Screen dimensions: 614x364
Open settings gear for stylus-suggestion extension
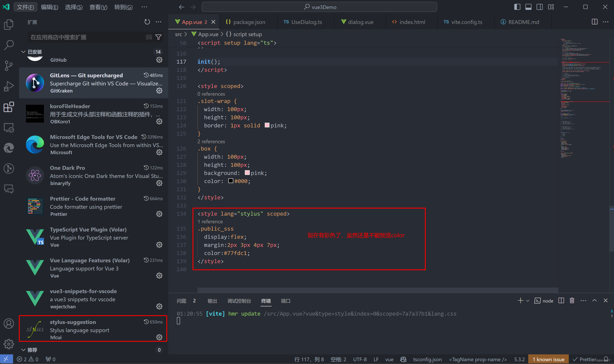(159, 337)
